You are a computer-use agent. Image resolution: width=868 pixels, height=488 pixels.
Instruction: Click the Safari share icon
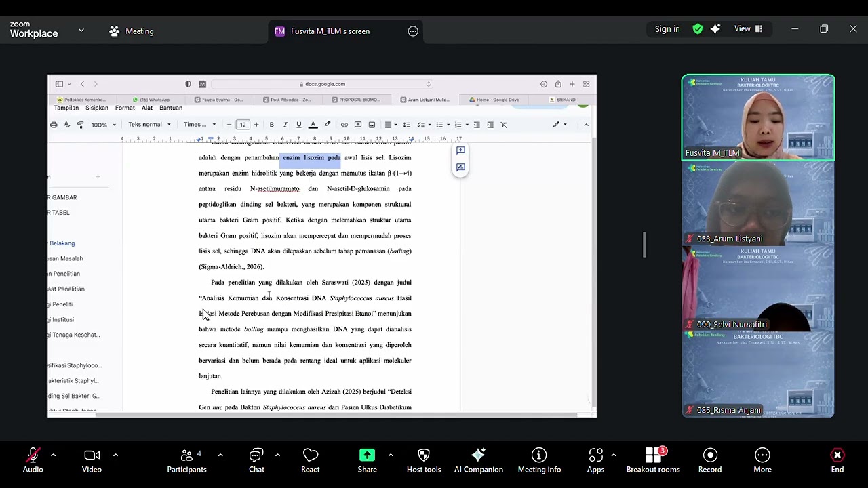[558, 84]
